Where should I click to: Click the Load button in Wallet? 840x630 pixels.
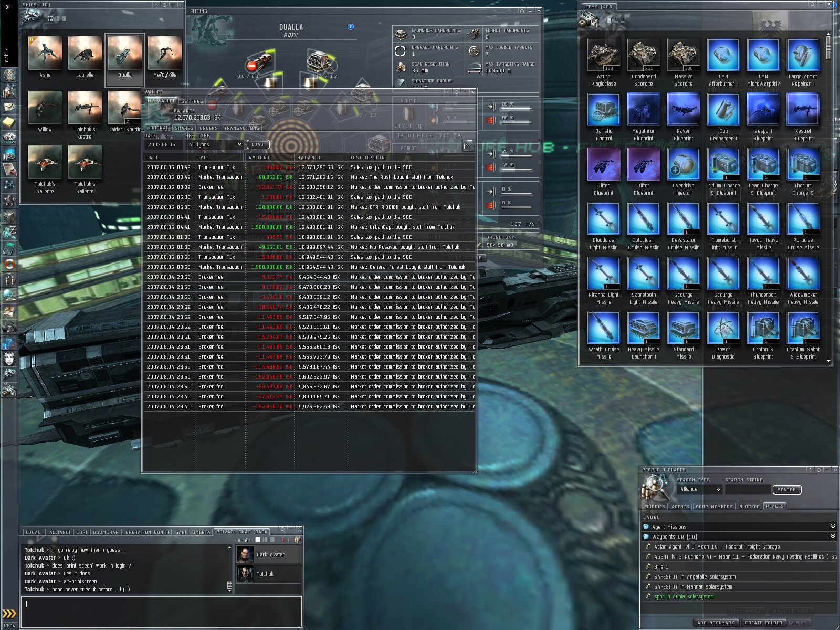[x=258, y=144]
